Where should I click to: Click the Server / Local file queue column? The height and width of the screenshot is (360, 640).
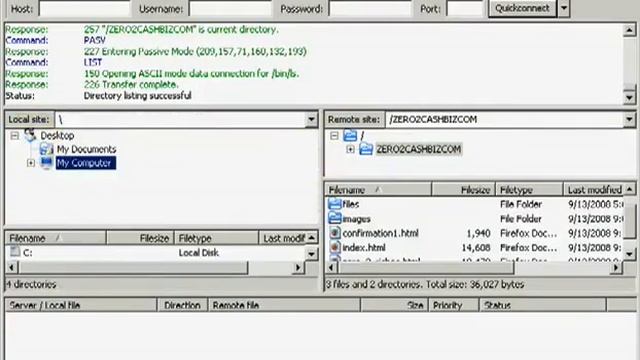[81, 305]
